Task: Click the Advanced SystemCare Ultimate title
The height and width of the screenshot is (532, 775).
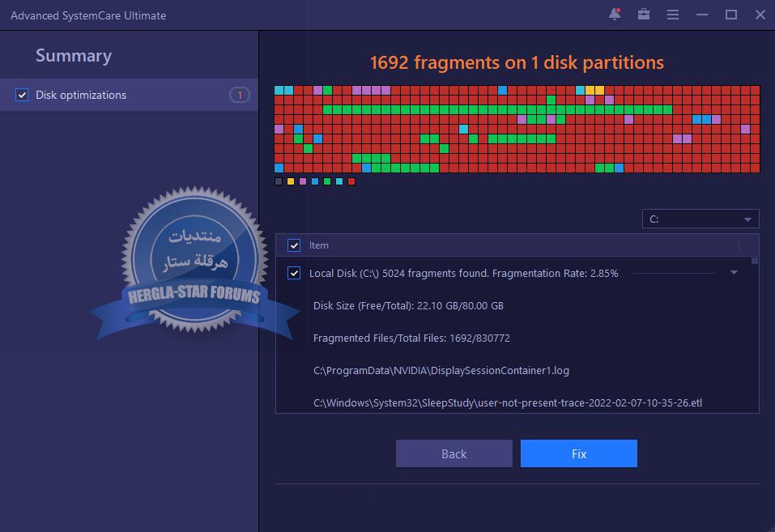Action: (88, 15)
